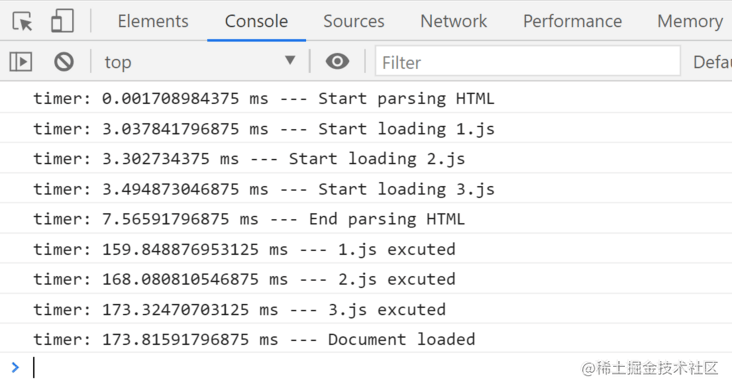Activate the inspect element picker icon
Screen dimensions: 732x390
(x=22, y=21)
